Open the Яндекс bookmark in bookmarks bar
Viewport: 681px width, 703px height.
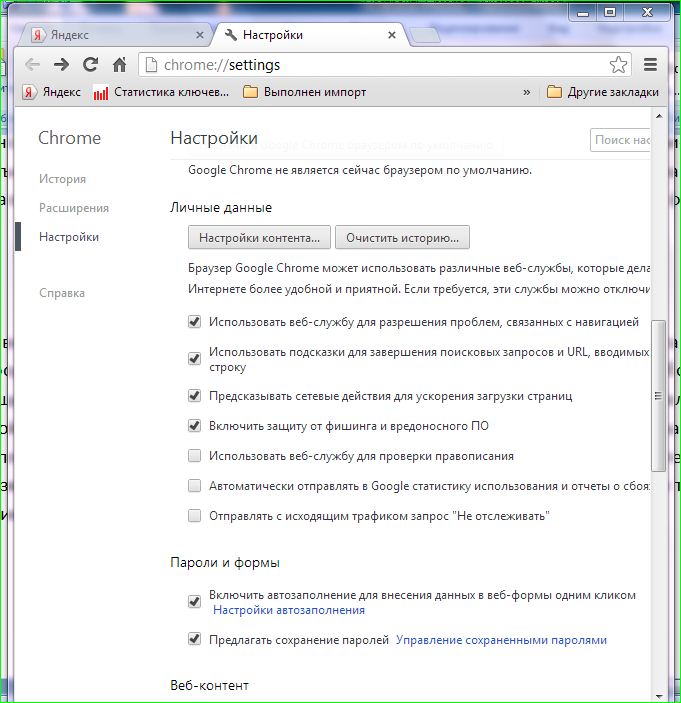52,92
